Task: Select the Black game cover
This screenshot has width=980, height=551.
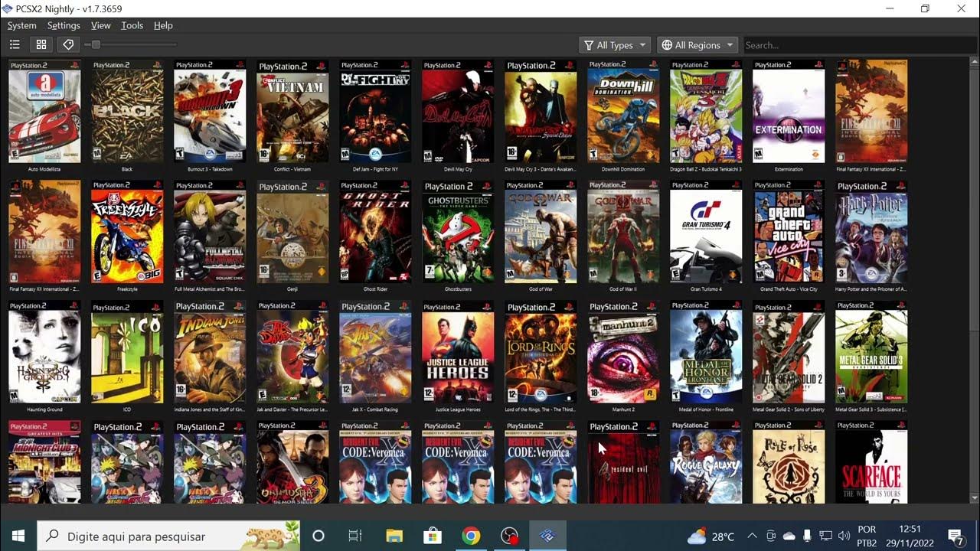Action: [127, 112]
